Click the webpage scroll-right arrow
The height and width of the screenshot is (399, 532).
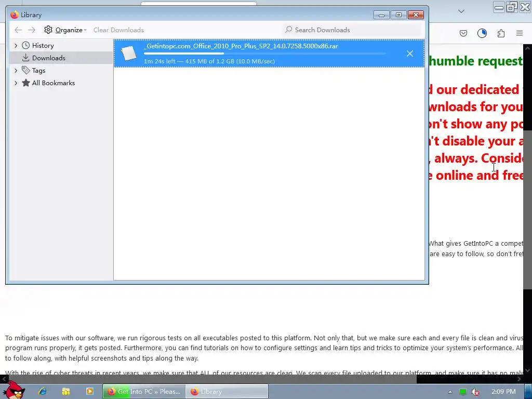[x=519, y=379]
